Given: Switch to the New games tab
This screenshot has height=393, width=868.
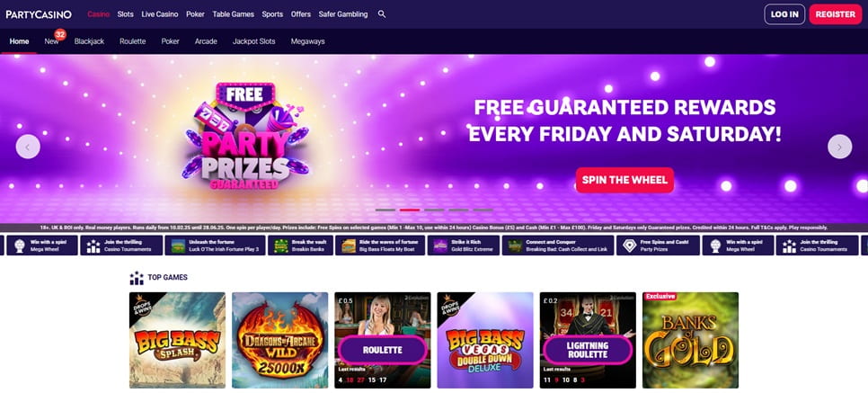Looking at the screenshot, I should [x=51, y=41].
